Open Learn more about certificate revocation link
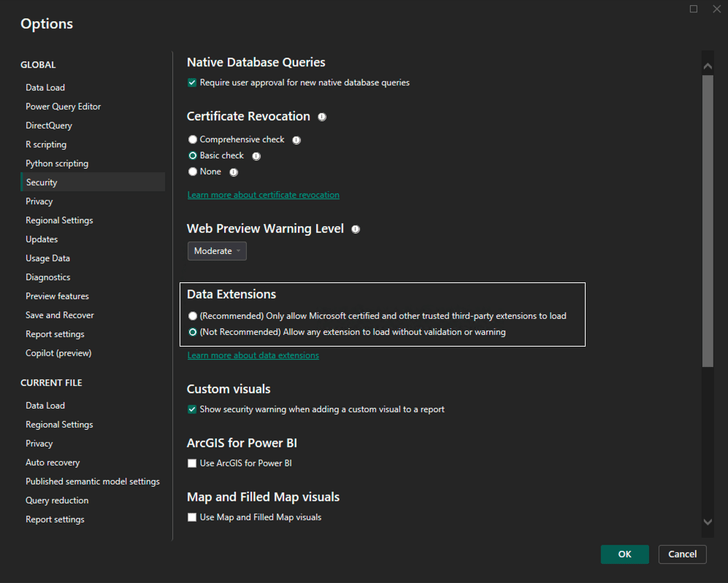The height and width of the screenshot is (583, 728). [x=264, y=195]
